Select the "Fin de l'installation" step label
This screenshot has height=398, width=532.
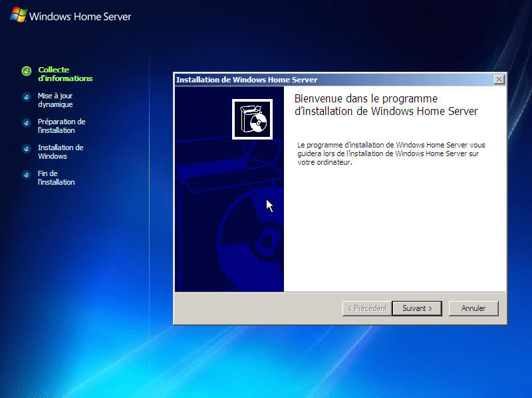tap(55, 177)
